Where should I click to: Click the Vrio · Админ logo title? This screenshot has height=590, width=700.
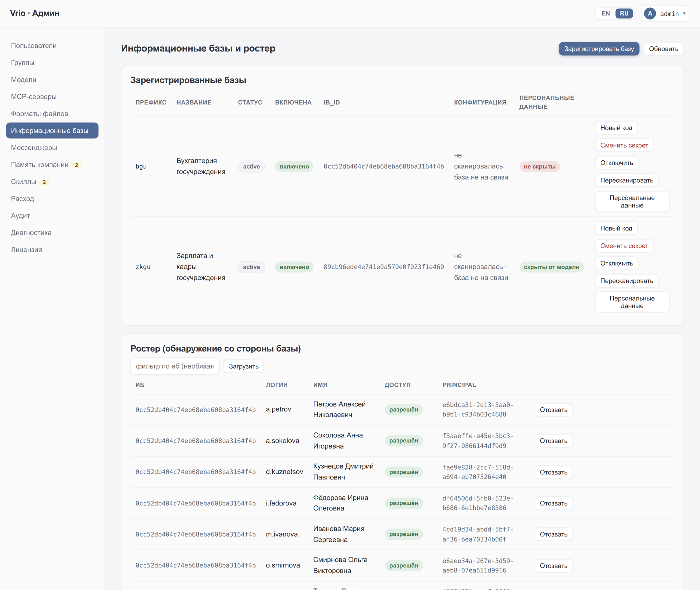[35, 13]
